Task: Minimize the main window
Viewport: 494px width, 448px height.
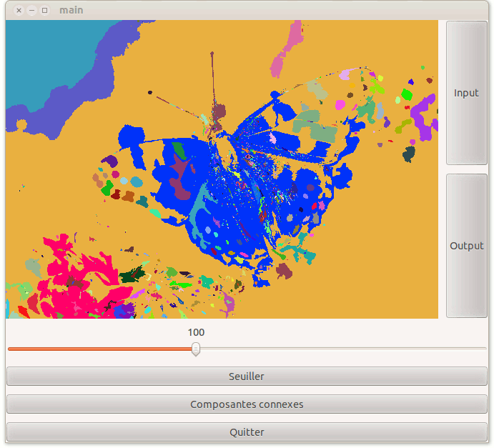Action: tap(32, 10)
